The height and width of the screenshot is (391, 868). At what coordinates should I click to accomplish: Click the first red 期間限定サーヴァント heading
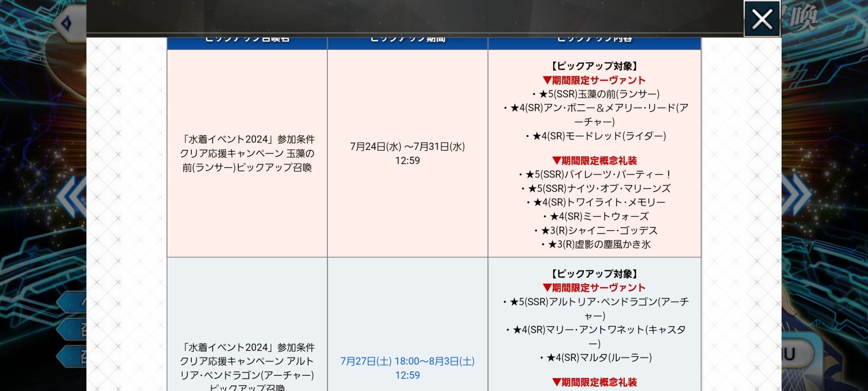[x=594, y=80]
